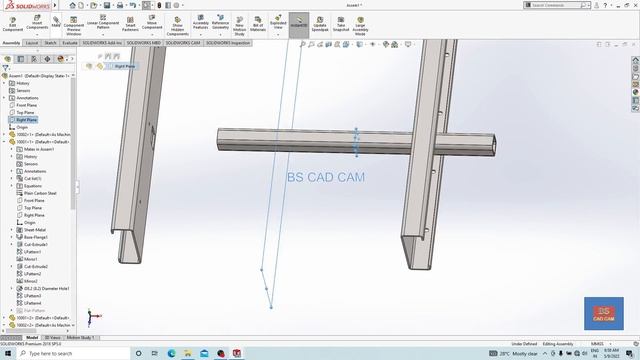Click the Options gear icon
The width and height of the screenshot is (640, 360).
click(176, 5)
